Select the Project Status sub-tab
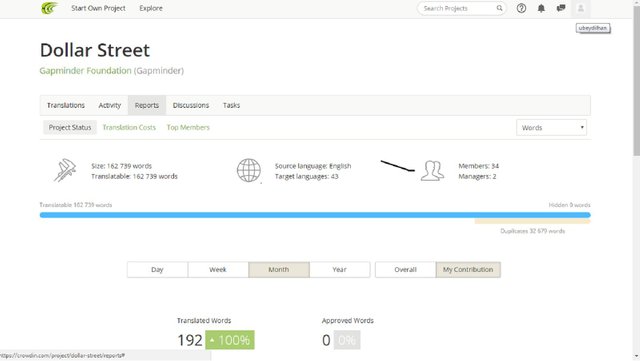 tap(70, 127)
